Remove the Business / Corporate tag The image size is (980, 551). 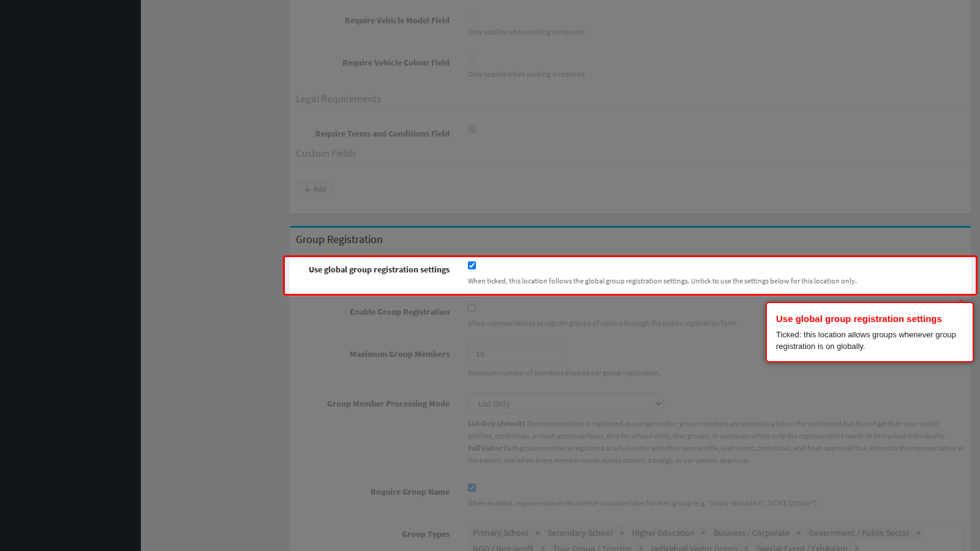tap(798, 533)
